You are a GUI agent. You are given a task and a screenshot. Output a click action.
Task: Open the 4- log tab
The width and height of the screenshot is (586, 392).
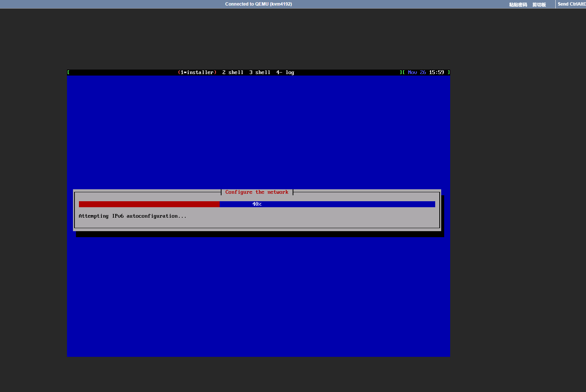click(x=285, y=72)
